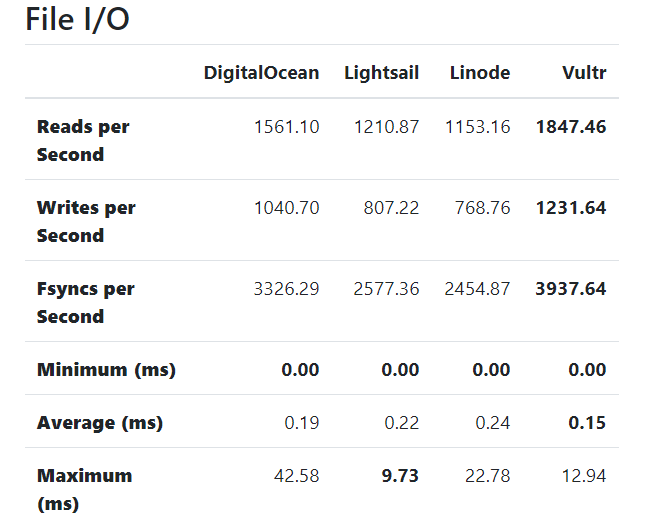The width and height of the screenshot is (652, 514).
Task: Click Vultr's fsyncs value 3937.64
Action: 571,289
